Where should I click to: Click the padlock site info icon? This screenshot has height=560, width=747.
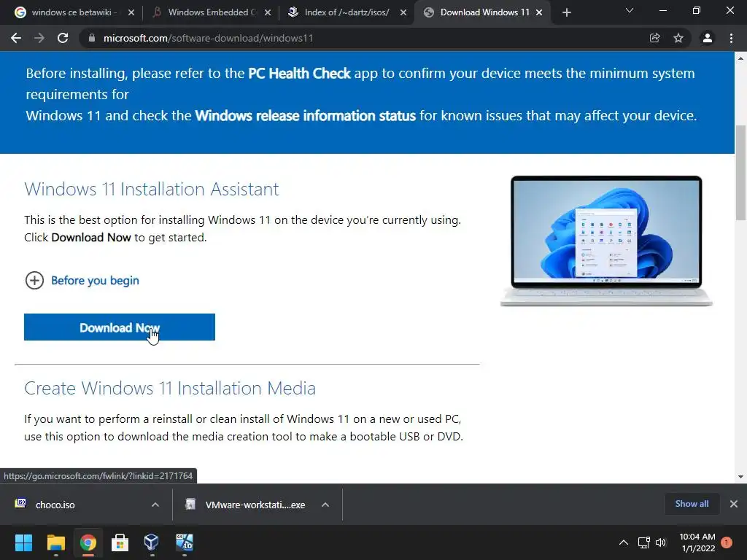pyautogui.click(x=91, y=38)
